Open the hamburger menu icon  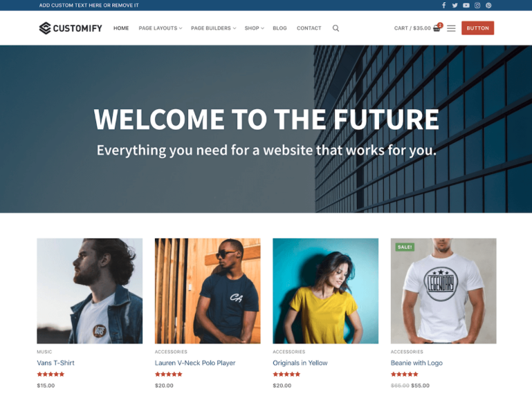[451, 28]
